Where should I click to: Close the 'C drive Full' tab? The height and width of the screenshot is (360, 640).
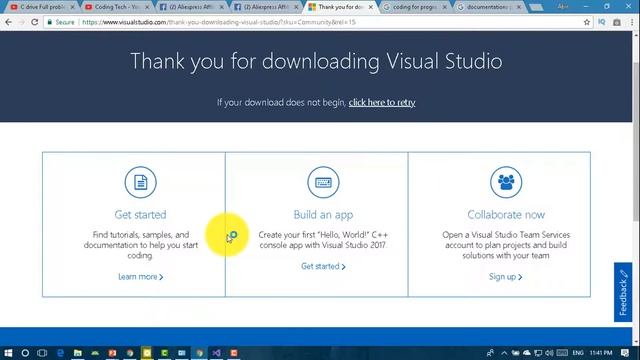click(72, 7)
